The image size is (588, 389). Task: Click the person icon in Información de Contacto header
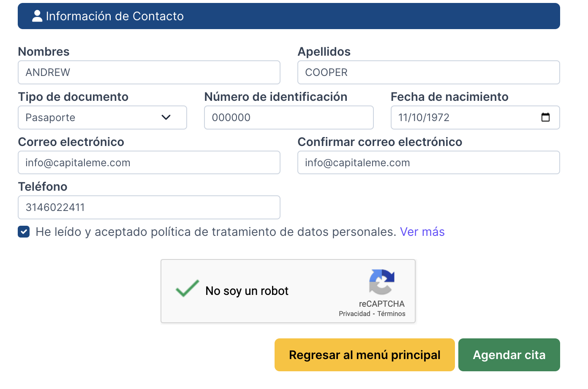point(37,16)
